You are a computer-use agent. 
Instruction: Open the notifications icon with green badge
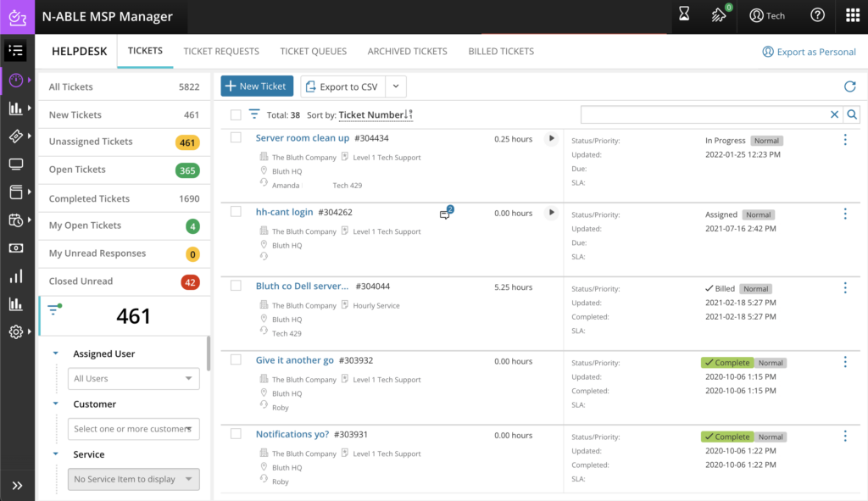(719, 15)
